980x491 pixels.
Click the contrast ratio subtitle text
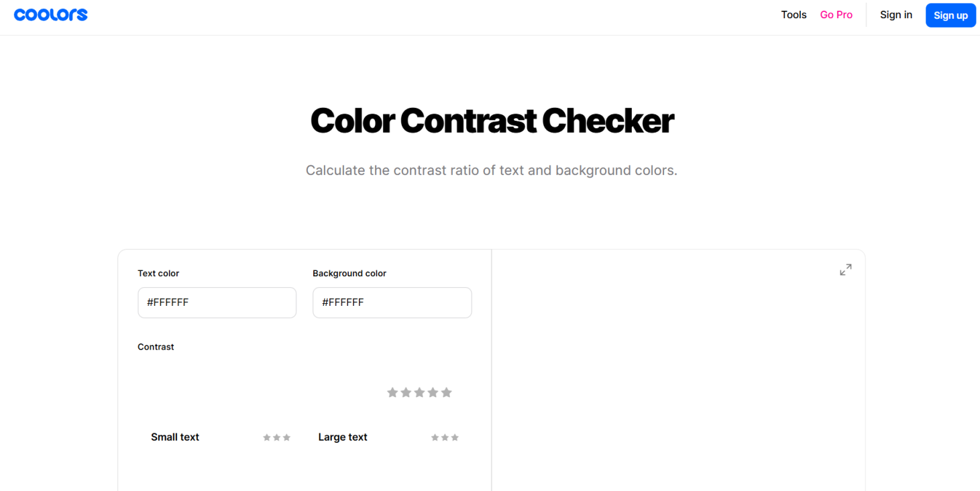click(x=492, y=170)
